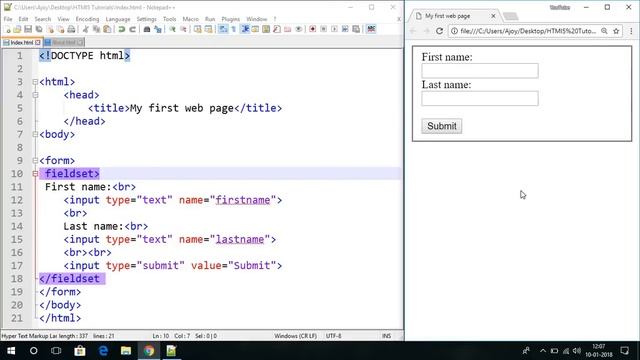
Task: Bookmark the page with the star icon
Action: [x=616, y=31]
